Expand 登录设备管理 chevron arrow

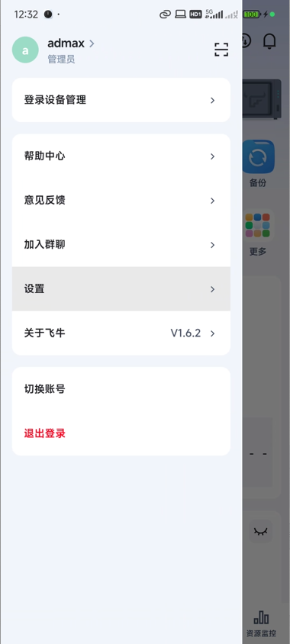(x=212, y=100)
